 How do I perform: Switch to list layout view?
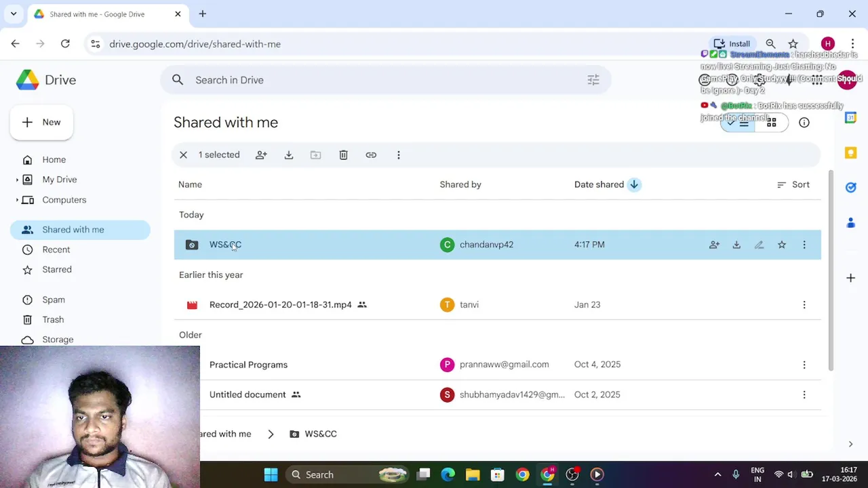click(738, 123)
